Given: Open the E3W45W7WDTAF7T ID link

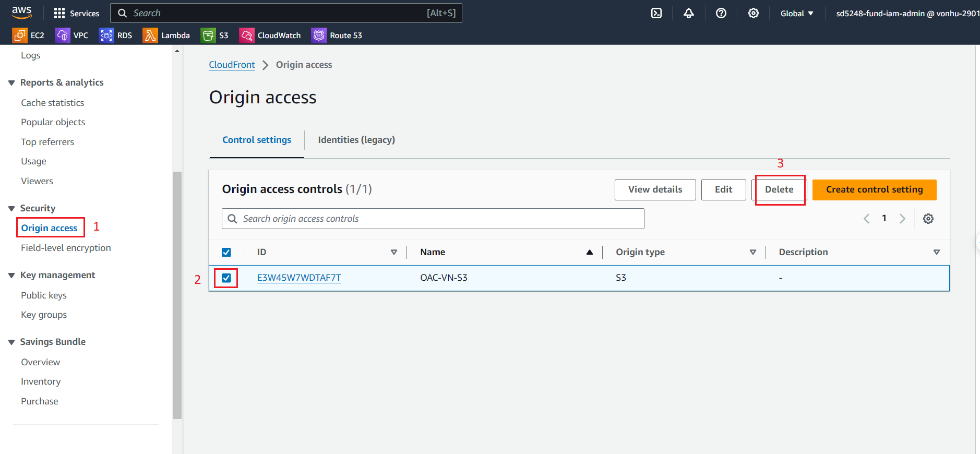Looking at the screenshot, I should (x=299, y=278).
